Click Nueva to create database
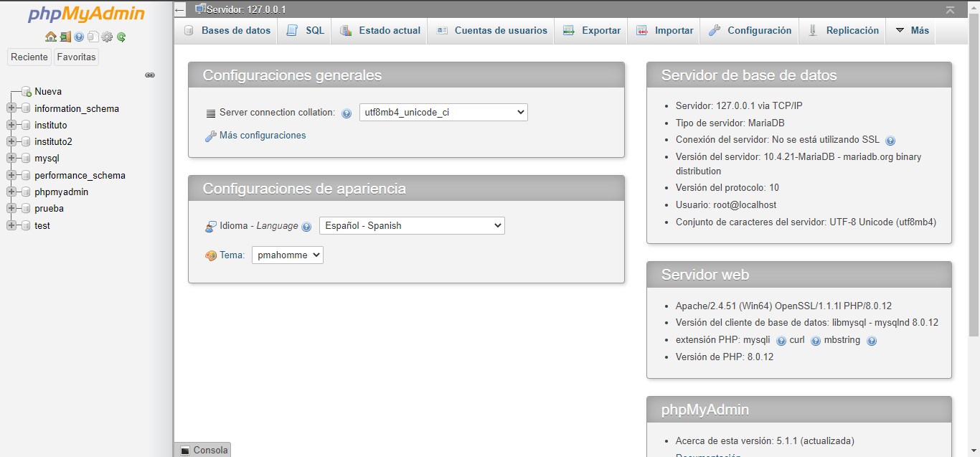 [x=48, y=92]
